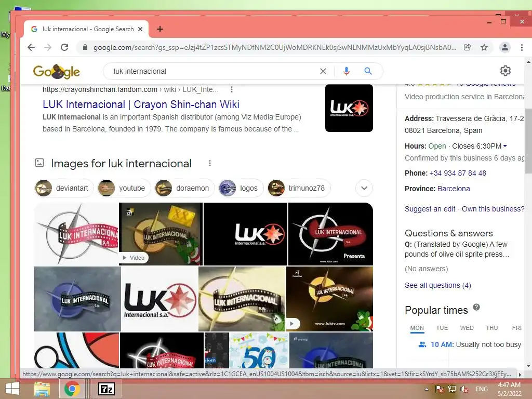Screen dimensions: 532x399
Task: Filter images by trimunoz78 chip
Action: tap(299, 188)
